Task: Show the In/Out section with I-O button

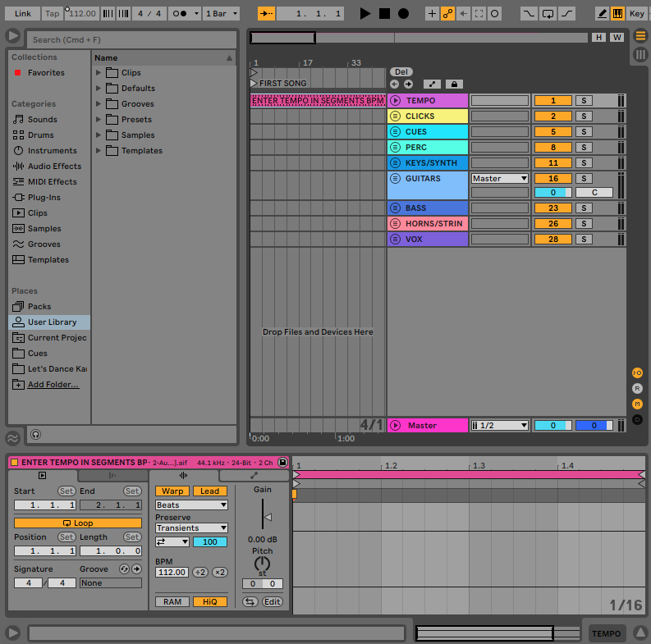Action: point(637,372)
